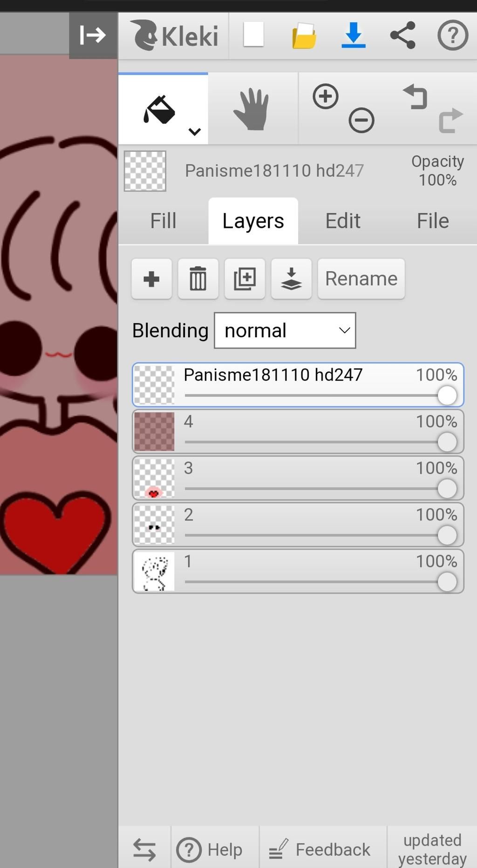477x868 pixels.
Task: Create a new image with blank page icon
Action: coord(253,34)
